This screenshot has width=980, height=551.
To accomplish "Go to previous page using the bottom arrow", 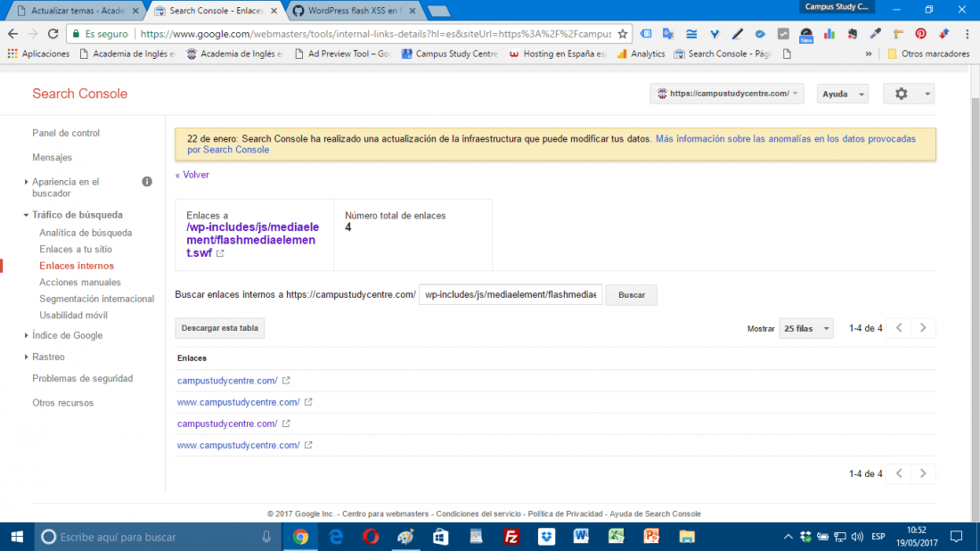I will point(900,473).
